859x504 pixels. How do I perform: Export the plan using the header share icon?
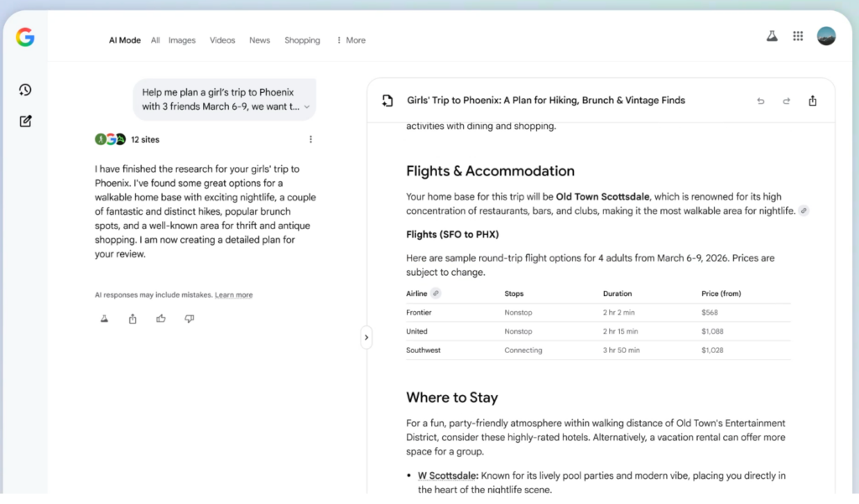click(x=812, y=101)
